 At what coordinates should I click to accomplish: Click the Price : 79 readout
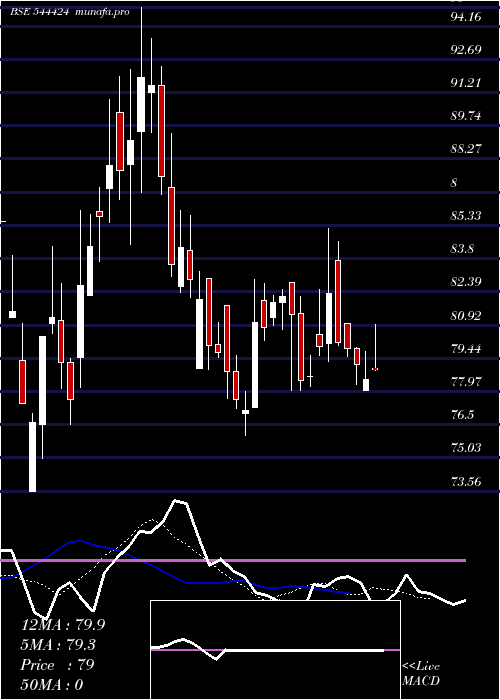[57, 665]
